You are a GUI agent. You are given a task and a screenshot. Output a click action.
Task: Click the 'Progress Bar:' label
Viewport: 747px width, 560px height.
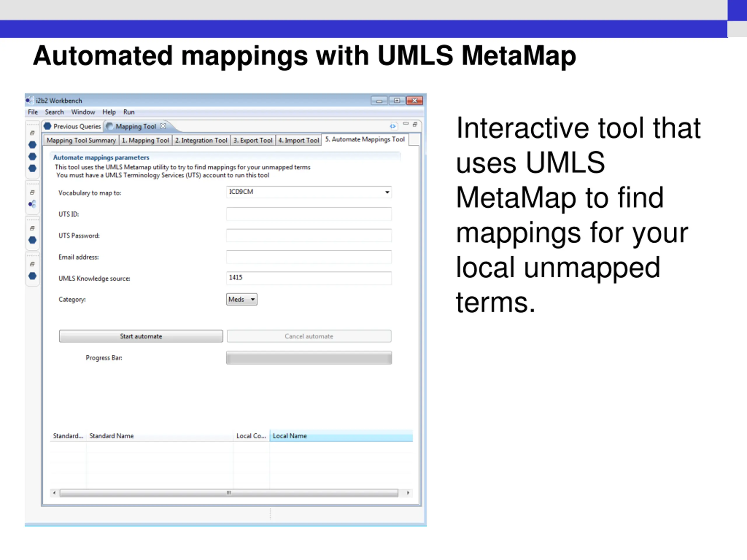point(104,358)
